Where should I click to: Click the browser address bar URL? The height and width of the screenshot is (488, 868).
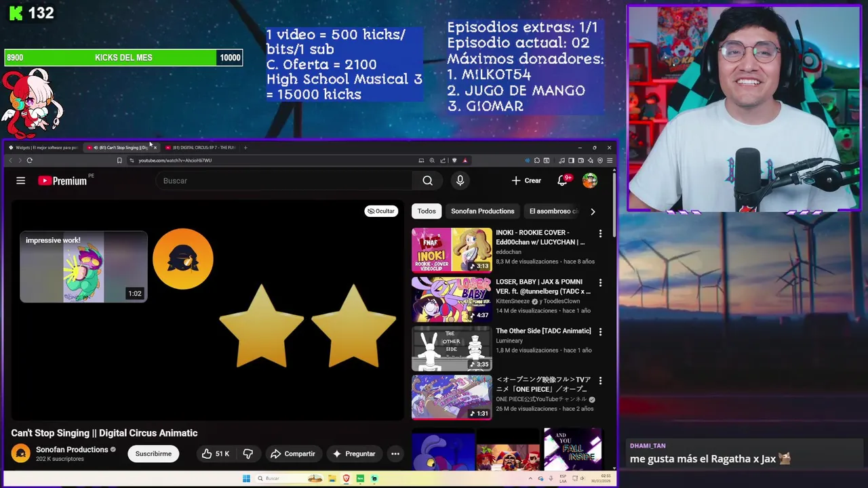click(x=175, y=161)
